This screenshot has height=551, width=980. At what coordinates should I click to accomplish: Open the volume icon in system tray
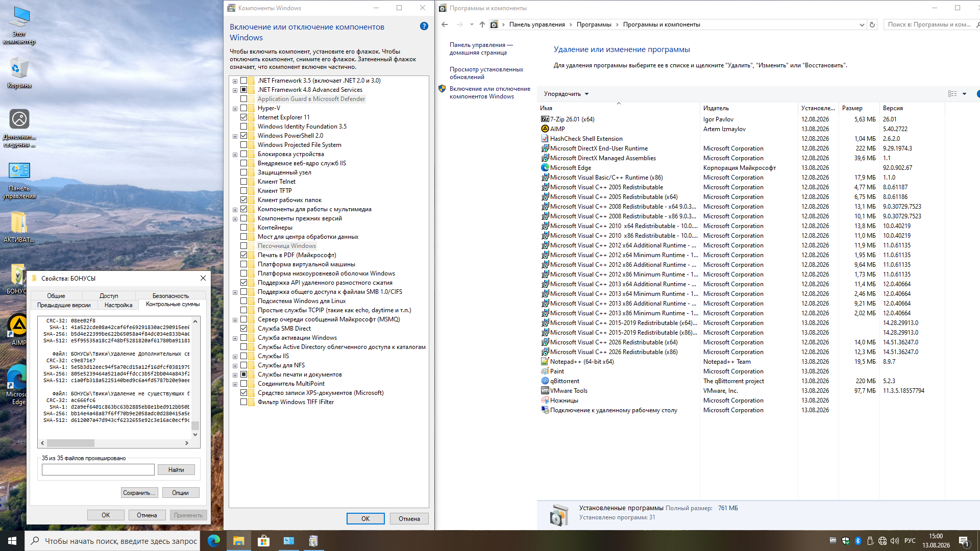[x=894, y=541]
